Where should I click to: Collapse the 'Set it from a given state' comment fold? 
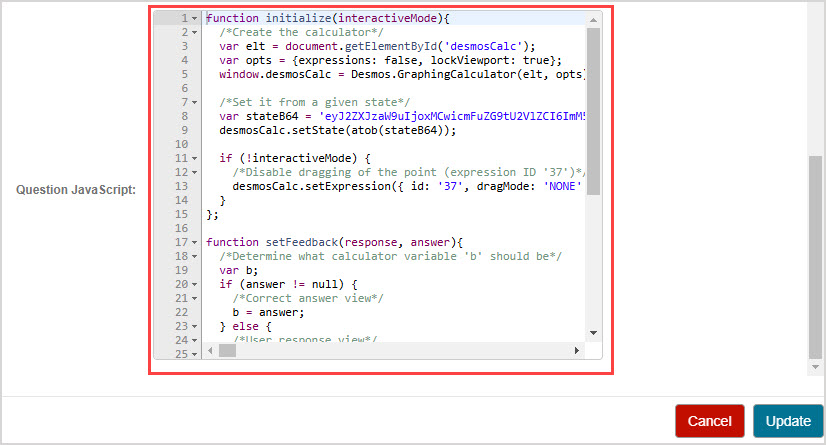194,102
